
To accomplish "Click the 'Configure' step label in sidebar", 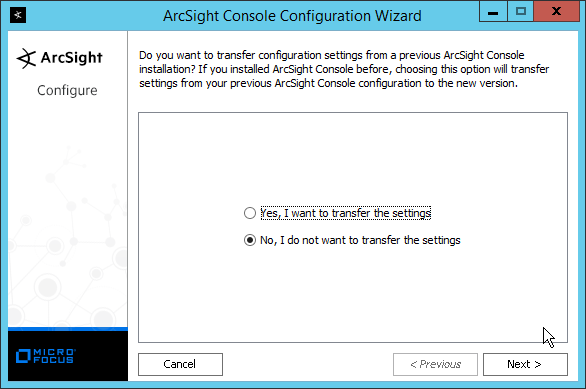I will pos(67,90).
